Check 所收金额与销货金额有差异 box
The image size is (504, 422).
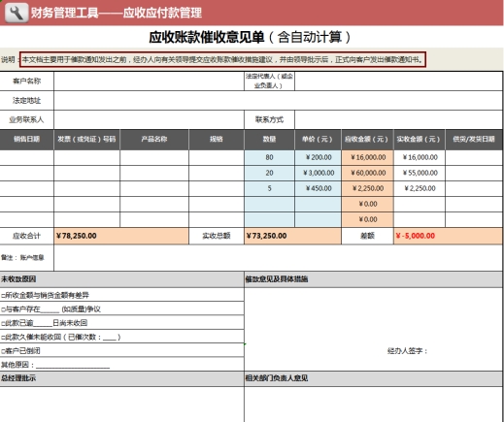[3, 295]
